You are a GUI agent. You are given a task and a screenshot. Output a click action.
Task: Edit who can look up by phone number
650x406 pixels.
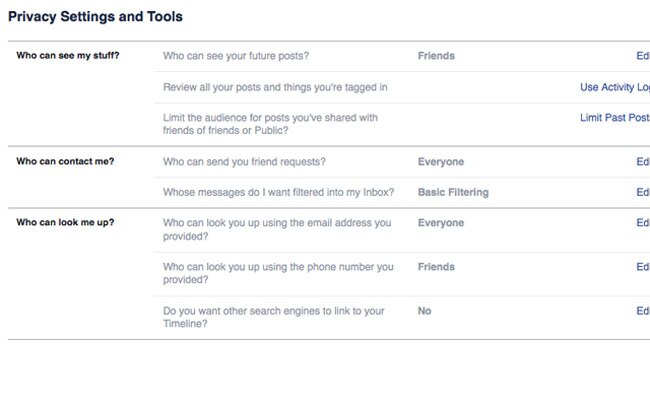coord(643,267)
